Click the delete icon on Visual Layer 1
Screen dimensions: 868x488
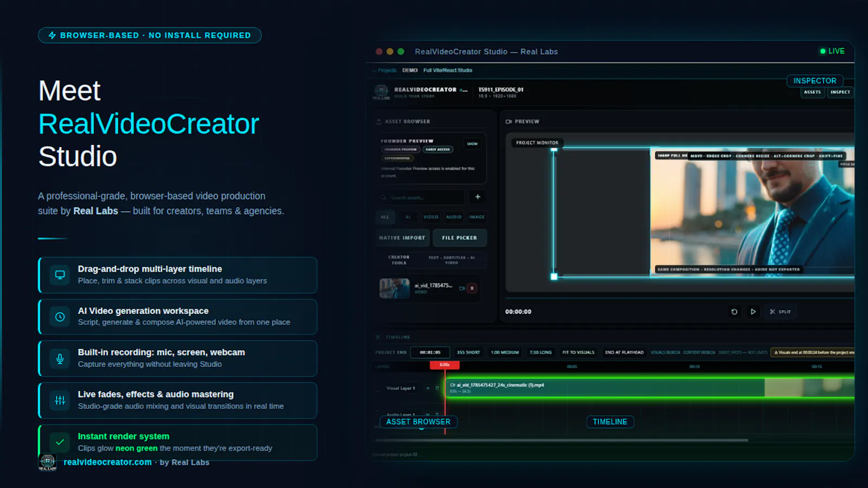pyautogui.click(x=437, y=388)
